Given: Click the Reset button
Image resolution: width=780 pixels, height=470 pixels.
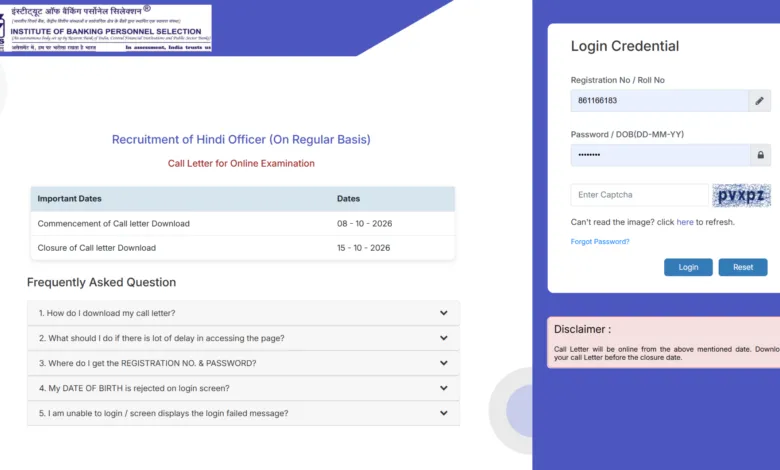Looking at the screenshot, I should pyautogui.click(x=743, y=267).
